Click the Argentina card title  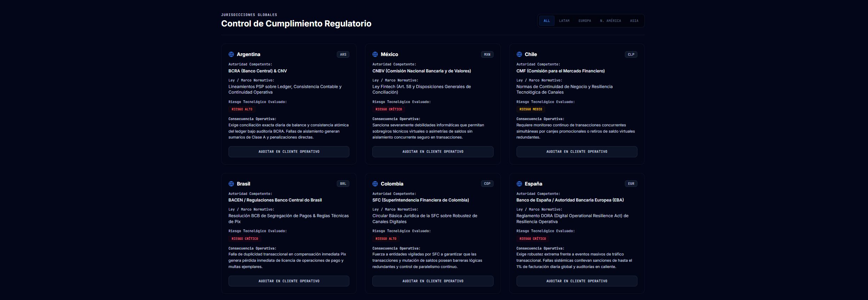tap(249, 54)
